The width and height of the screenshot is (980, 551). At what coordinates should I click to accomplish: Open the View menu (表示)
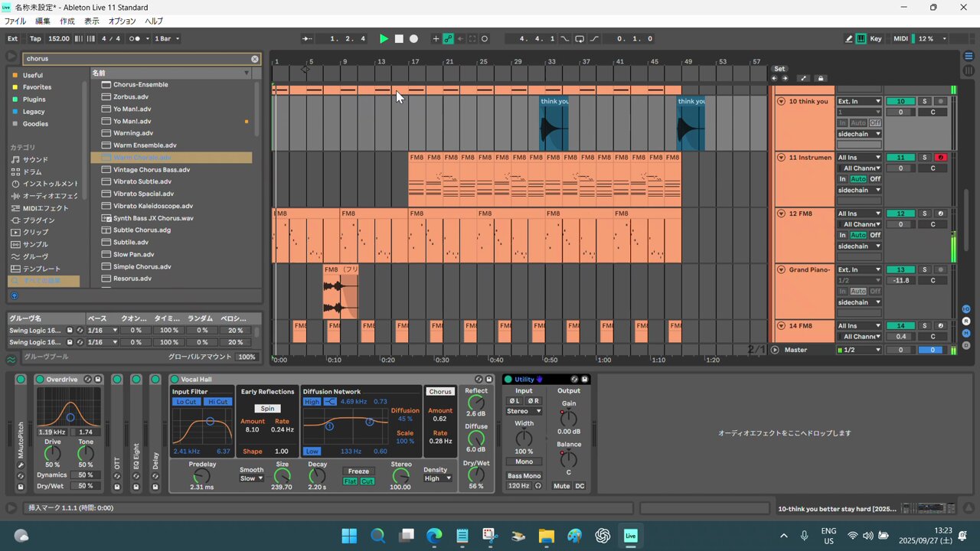tap(92, 21)
